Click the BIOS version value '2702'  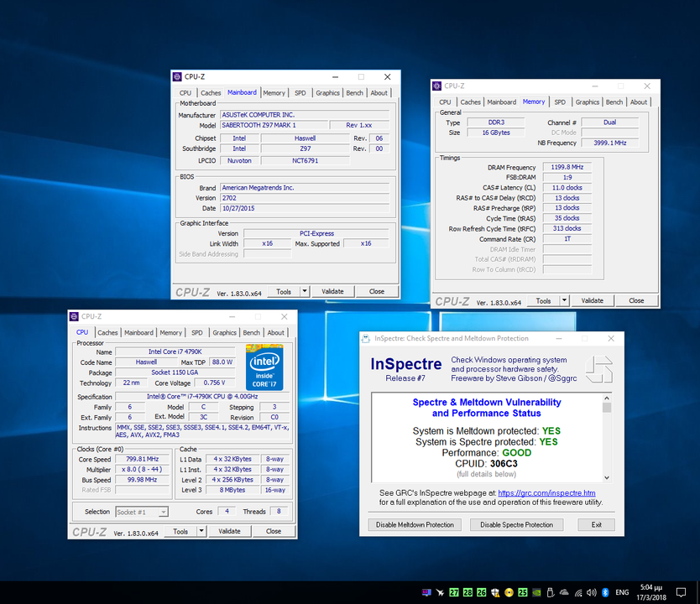[x=305, y=198]
